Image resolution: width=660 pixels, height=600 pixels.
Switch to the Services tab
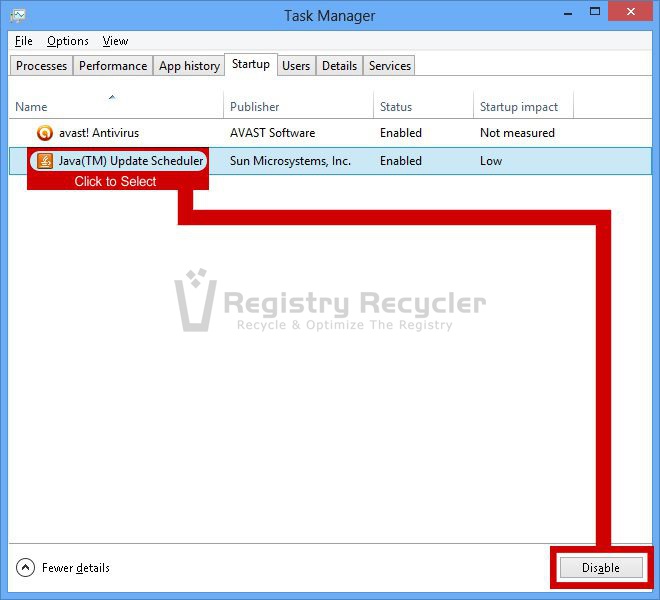[x=389, y=66]
